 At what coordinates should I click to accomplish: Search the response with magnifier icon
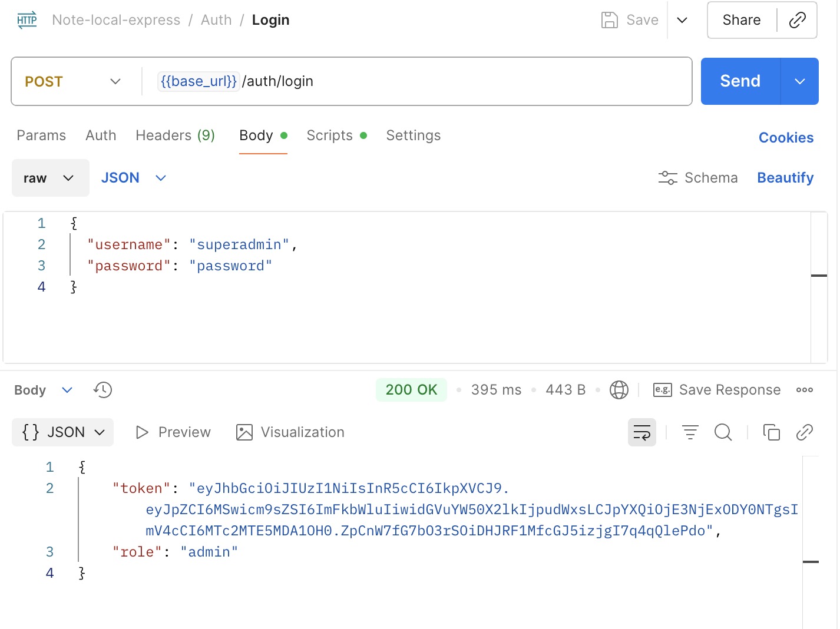click(x=723, y=433)
